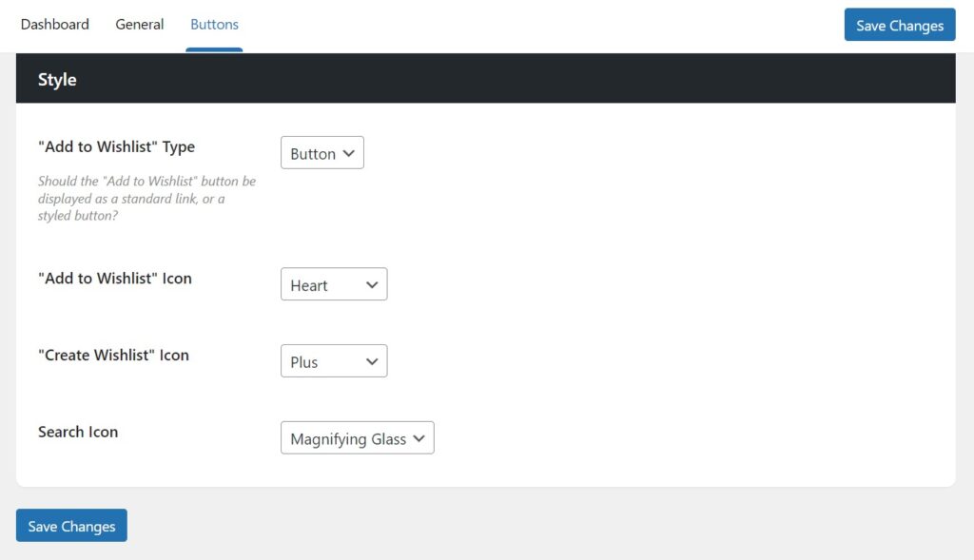Viewport: 974px width, 560px height.
Task: Click the dropdown showing Magnifying Glass
Action: click(357, 437)
